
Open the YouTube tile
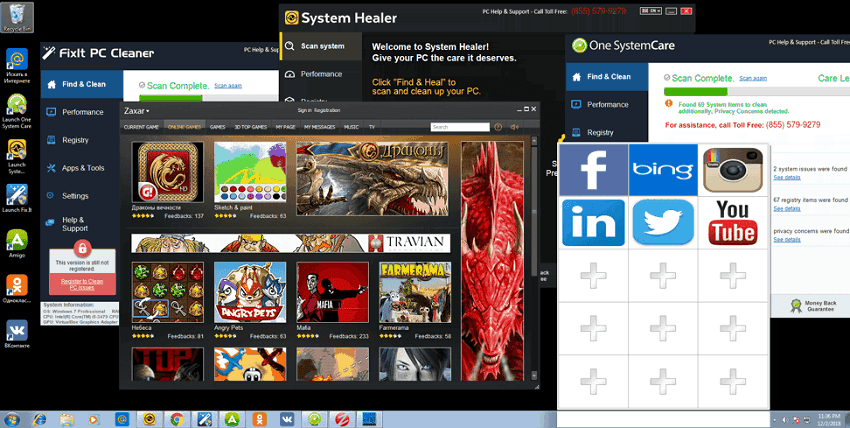tap(732, 222)
